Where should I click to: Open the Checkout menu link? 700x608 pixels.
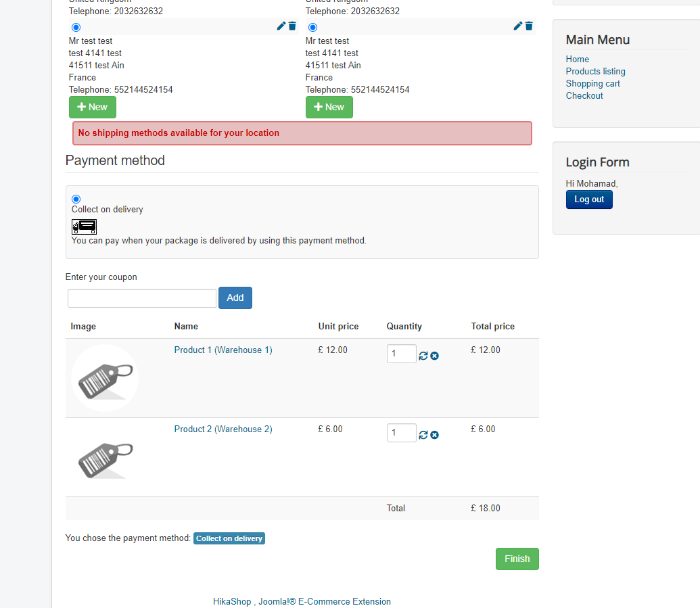(x=584, y=96)
